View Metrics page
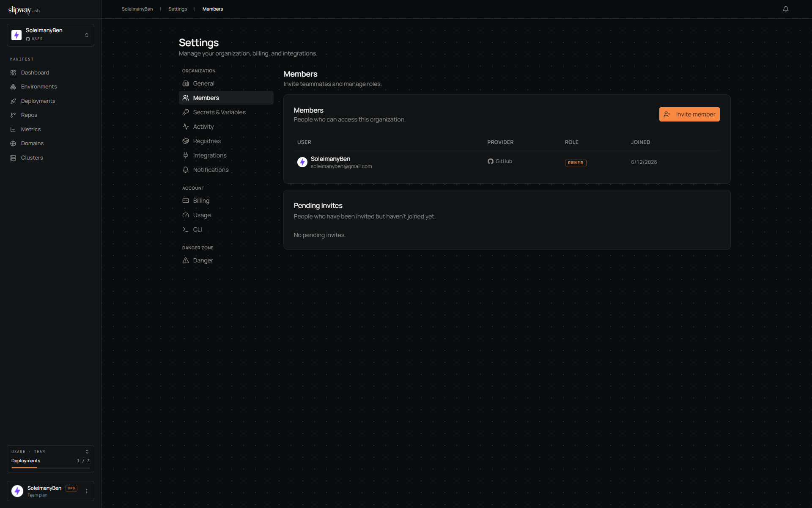Screen dimensions: 812x508 (x=31, y=130)
